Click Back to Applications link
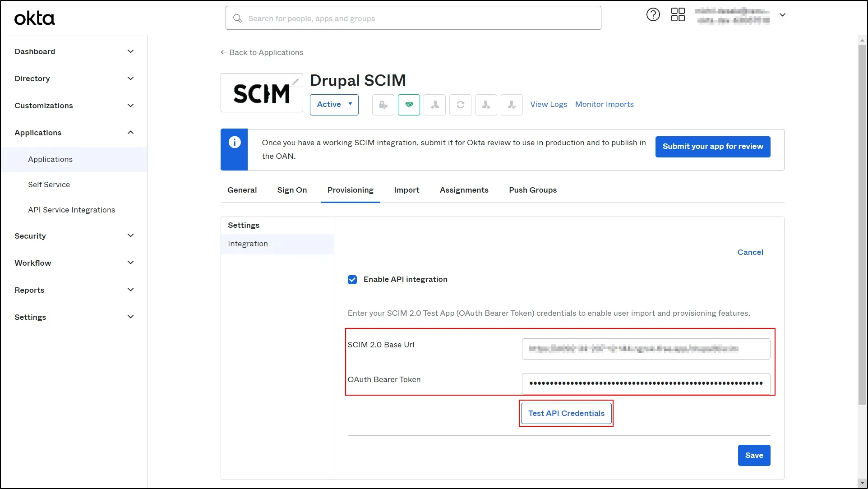 point(262,52)
